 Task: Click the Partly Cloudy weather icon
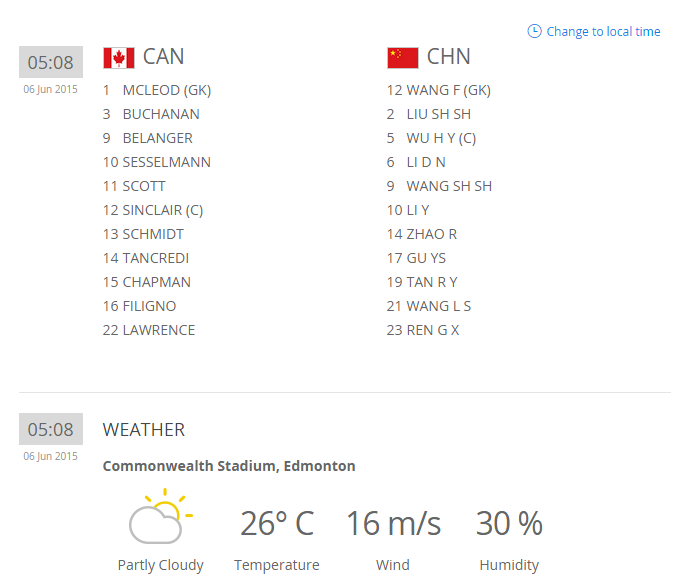(159, 517)
